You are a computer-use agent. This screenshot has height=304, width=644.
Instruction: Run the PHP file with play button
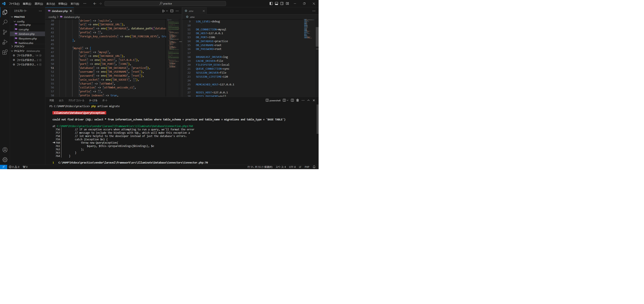click(163, 11)
